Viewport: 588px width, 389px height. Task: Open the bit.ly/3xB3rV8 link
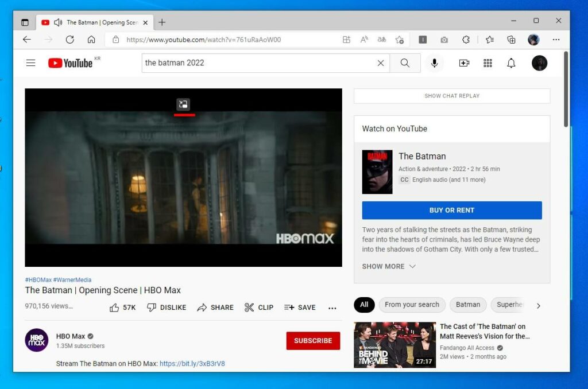click(x=192, y=364)
